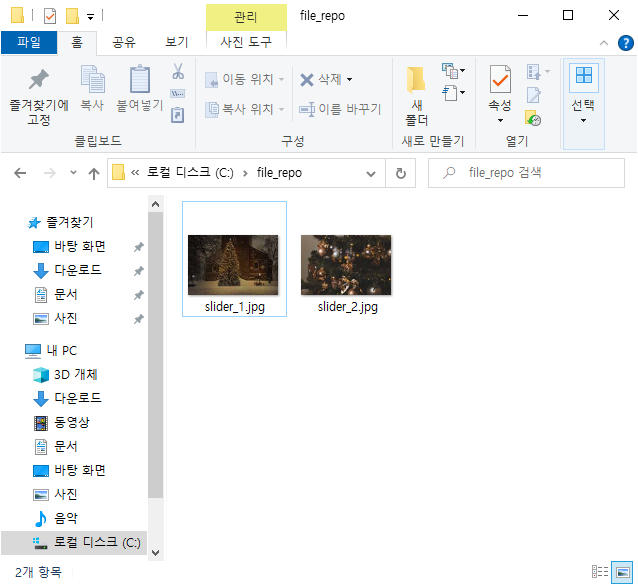Open 다운로드 under 내 PC
This screenshot has height=585, width=638.
click(68, 398)
